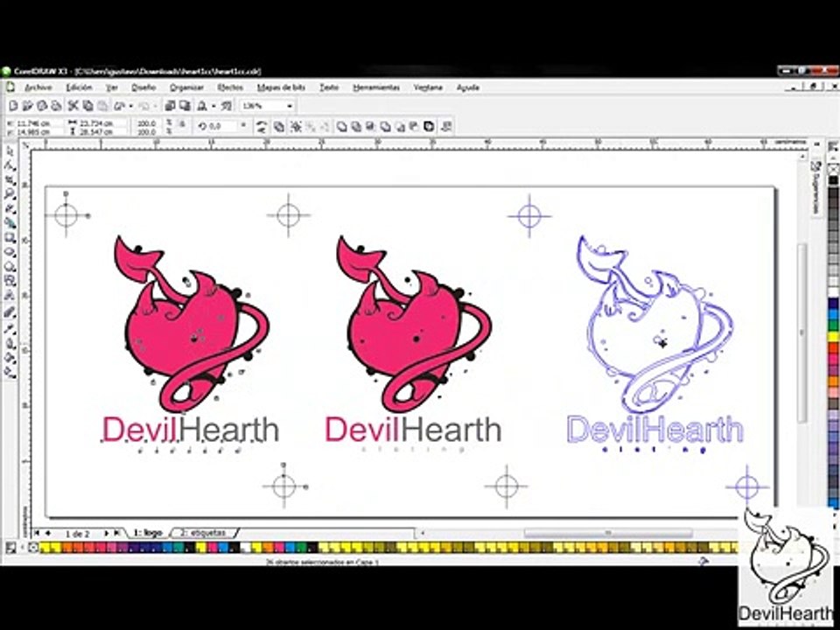Open the zoom level dropdown

[x=290, y=106]
